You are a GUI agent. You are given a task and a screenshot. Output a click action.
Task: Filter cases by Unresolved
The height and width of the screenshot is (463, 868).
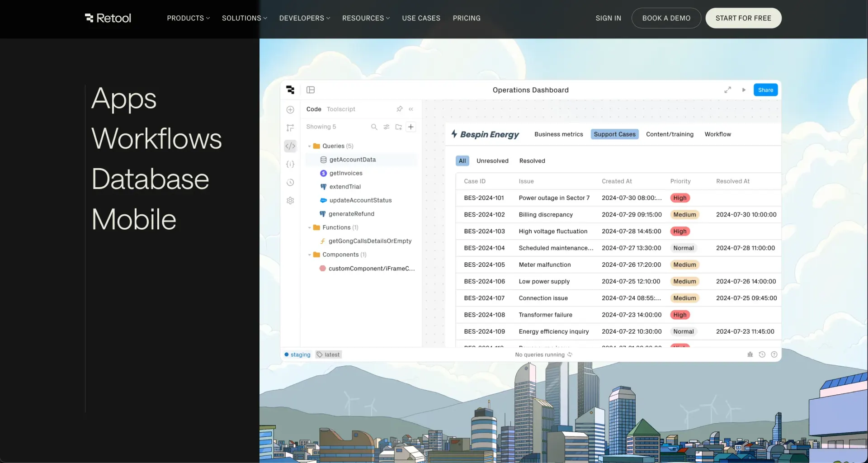pos(492,161)
